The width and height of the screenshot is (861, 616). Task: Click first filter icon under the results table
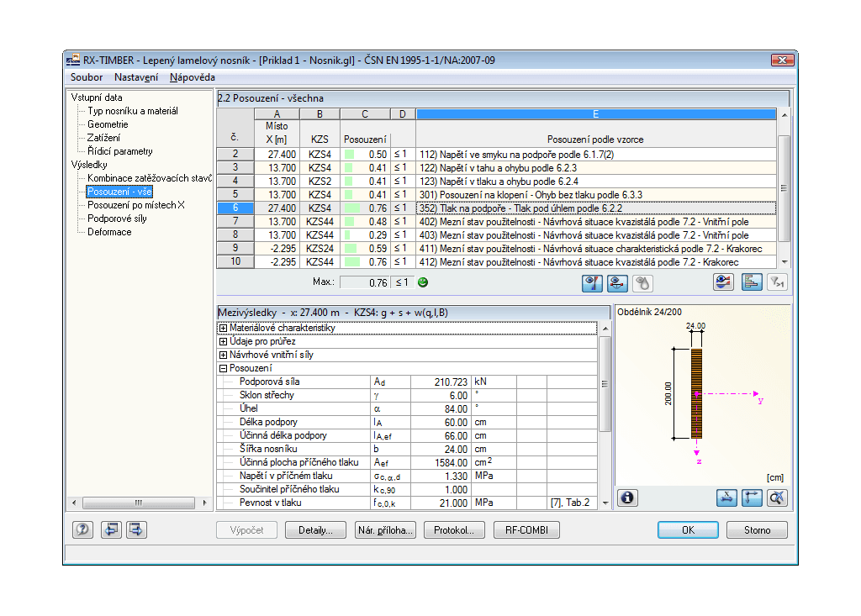(592, 282)
